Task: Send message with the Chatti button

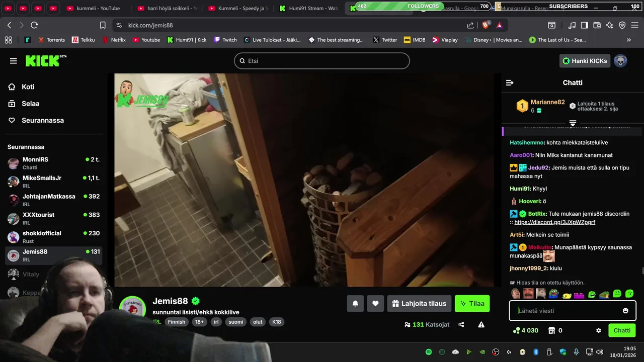Action: [622, 330]
